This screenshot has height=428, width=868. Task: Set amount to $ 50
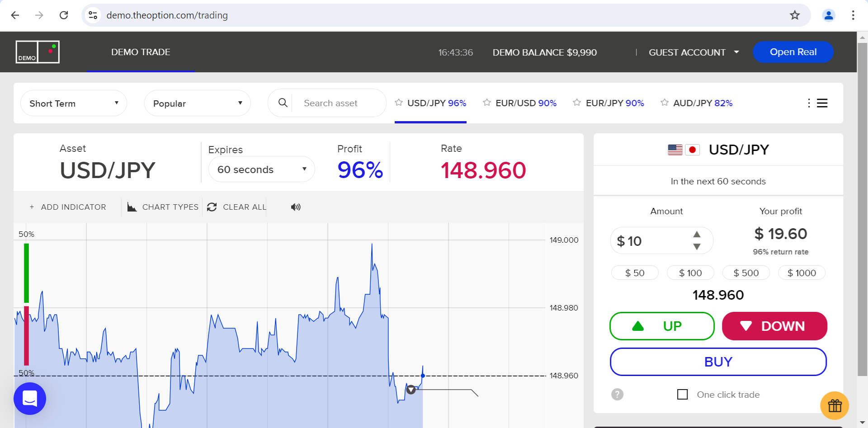coord(635,273)
